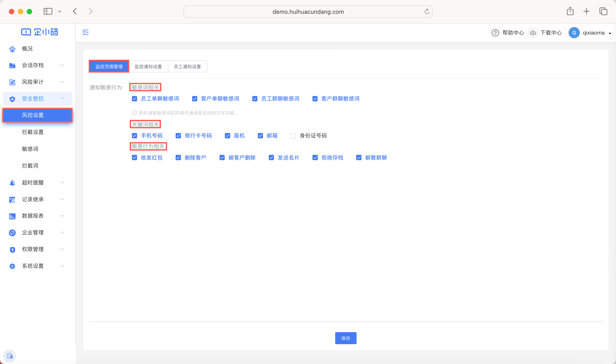Expand 数据报表 menu chevron
This screenshot has height=364, width=616.
pyautogui.click(x=62, y=216)
